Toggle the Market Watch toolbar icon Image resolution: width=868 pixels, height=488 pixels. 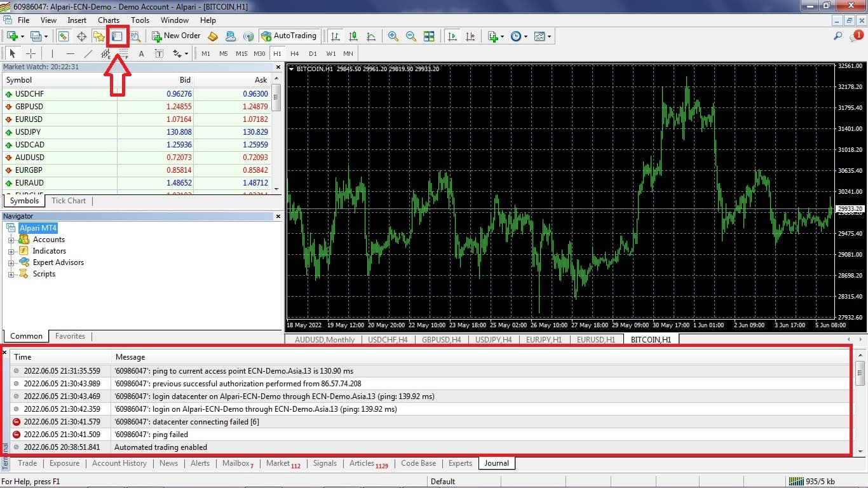63,36
